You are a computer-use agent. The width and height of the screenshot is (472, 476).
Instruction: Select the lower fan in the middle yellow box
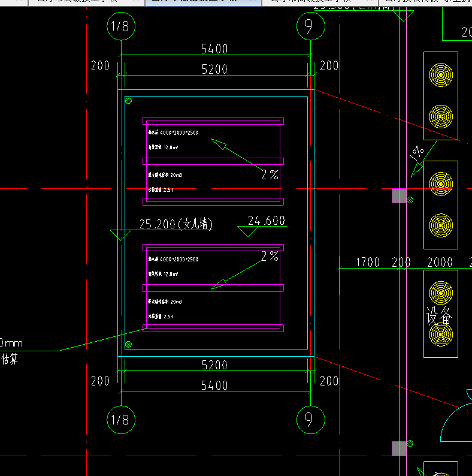coord(441,225)
